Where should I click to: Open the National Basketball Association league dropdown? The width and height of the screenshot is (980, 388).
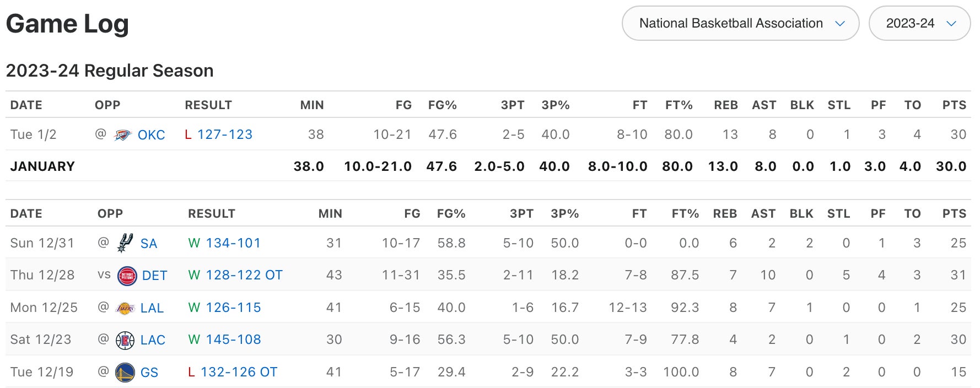740,23
